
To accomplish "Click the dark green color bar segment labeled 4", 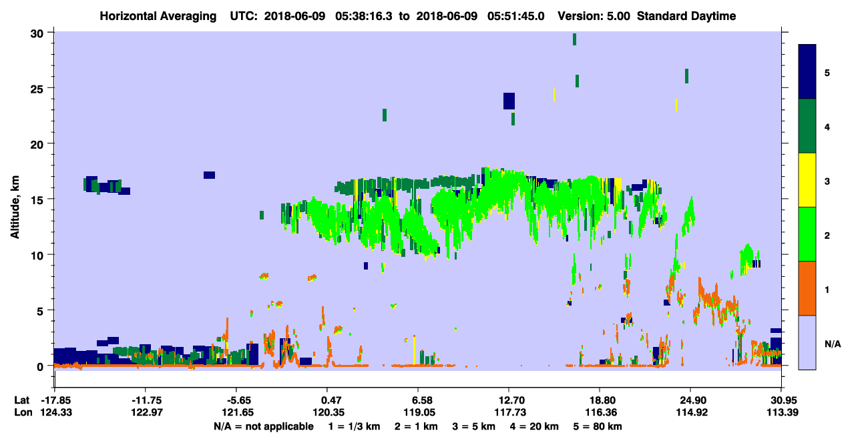I will [807, 126].
